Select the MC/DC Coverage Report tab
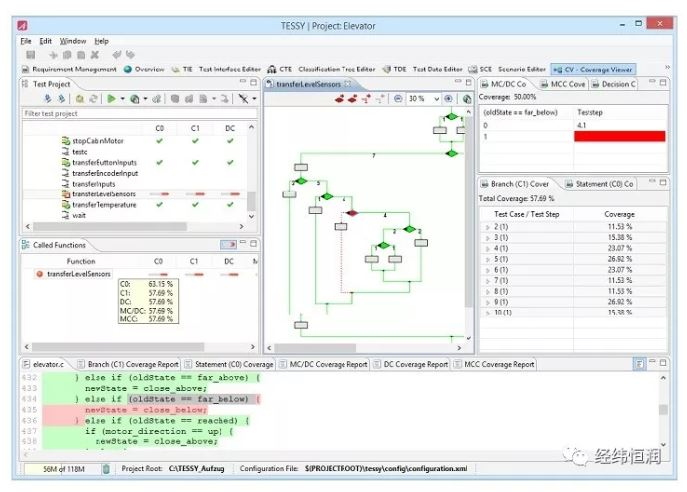This screenshot has width=687, height=492. coord(323,365)
